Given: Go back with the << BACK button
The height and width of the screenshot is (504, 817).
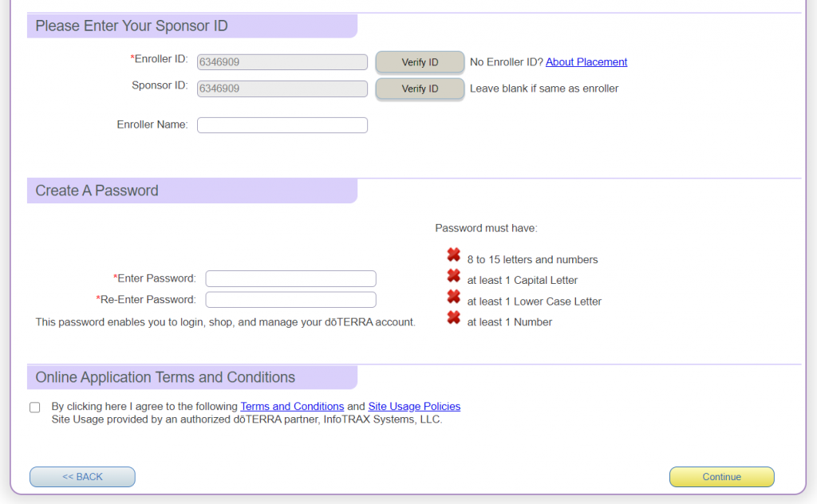Looking at the screenshot, I should click(x=82, y=477).
